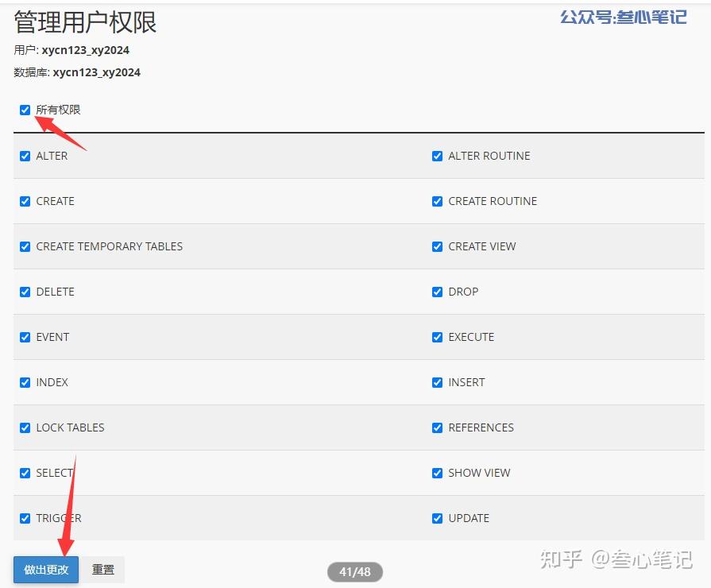Uncheck the 所有权限 checkbox

25,110
